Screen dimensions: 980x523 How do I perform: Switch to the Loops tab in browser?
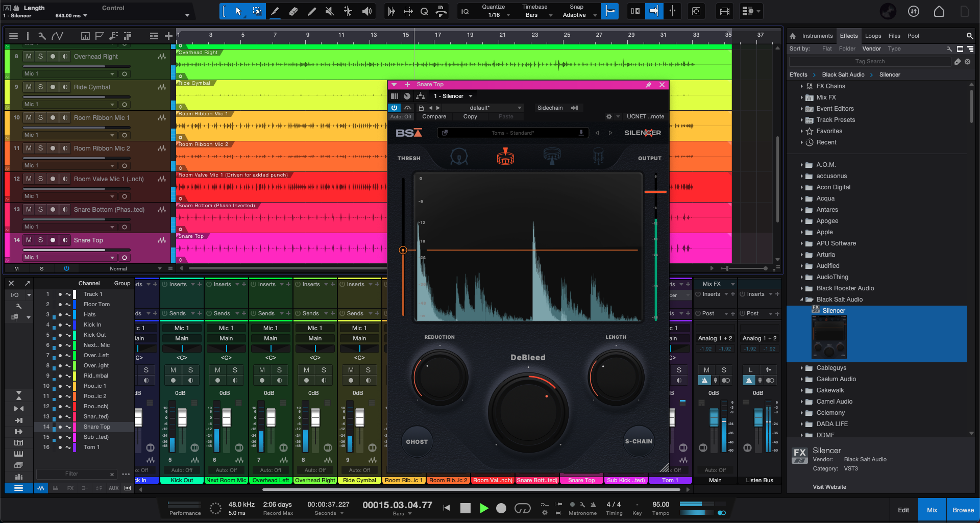[x=873, y=36]
